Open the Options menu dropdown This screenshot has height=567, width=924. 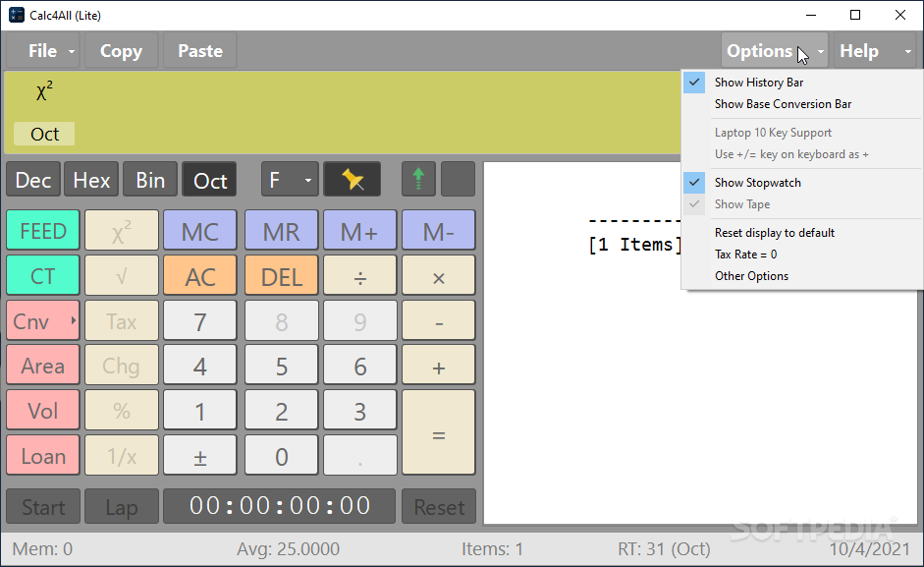tap(775, 51)
